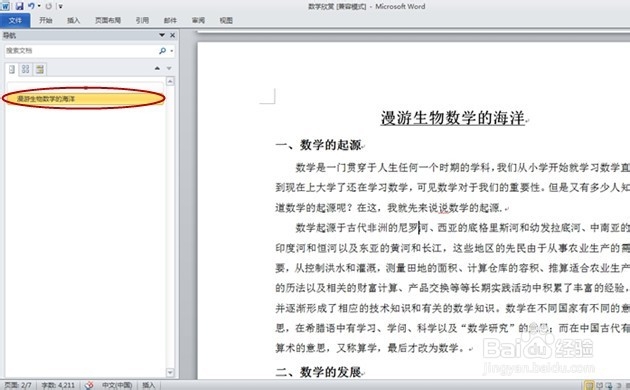Screen dimensions: 630x390
Task: Switch to the 开始 (Home) ribbon tab
Action: pos(45,20)
